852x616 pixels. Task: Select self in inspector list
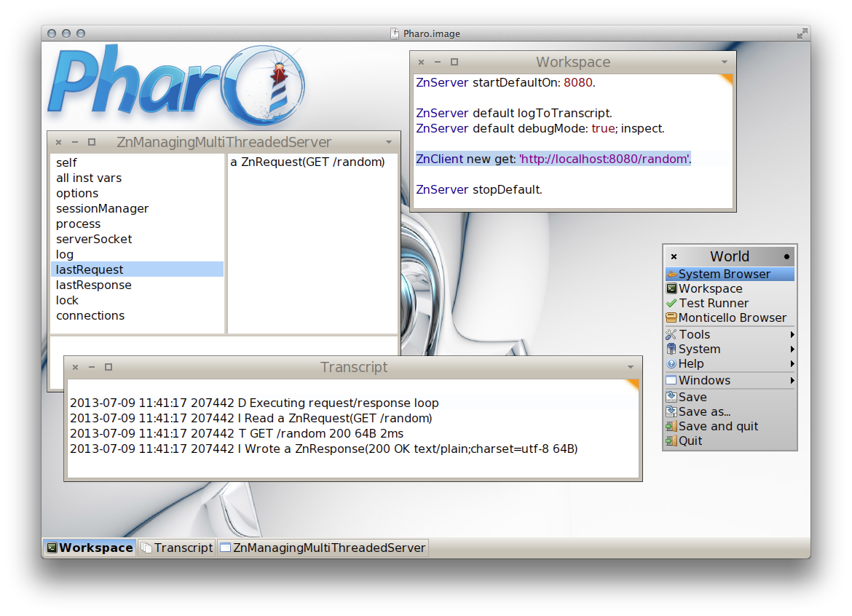coord(137,162)
